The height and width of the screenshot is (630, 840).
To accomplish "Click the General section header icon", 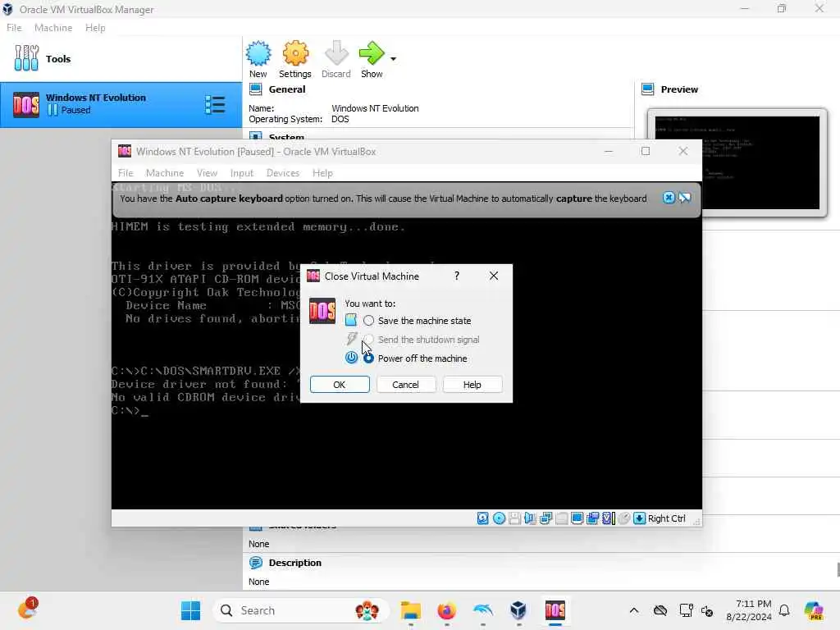I will click(x=256, y=89).
